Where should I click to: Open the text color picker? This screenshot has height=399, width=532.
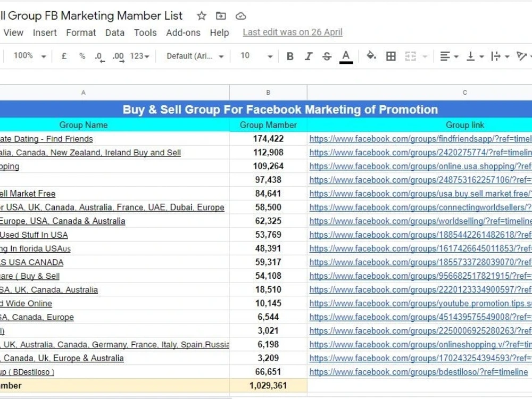coord(345,56)
